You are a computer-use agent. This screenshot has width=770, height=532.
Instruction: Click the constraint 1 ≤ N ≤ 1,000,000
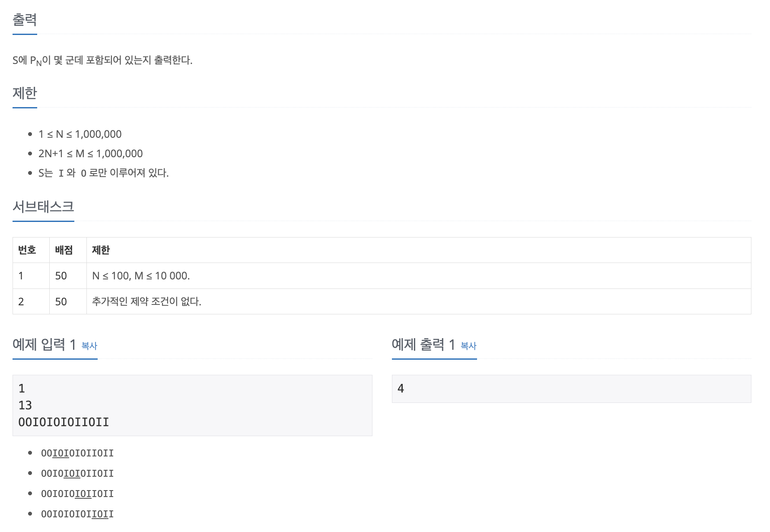[x=80, y=134]
